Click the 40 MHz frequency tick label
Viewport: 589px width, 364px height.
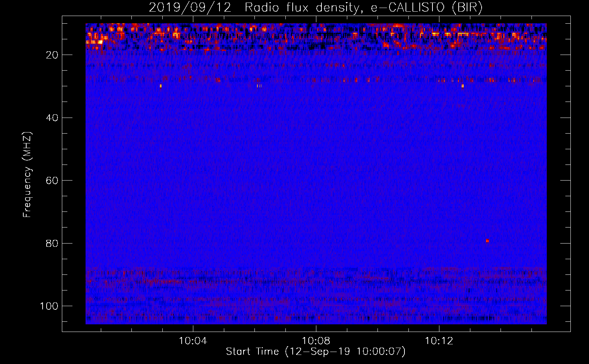(x=52, y=118)
